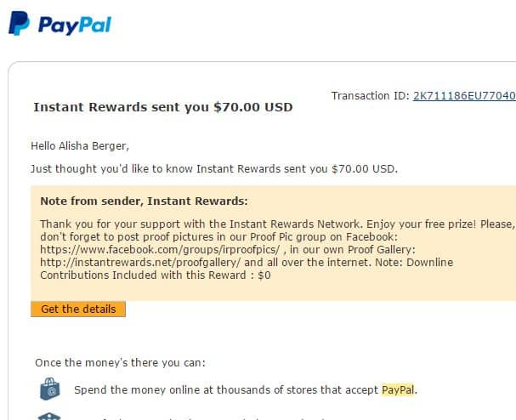
Task: Click the Once the money's there text
Action: point(120,363)
